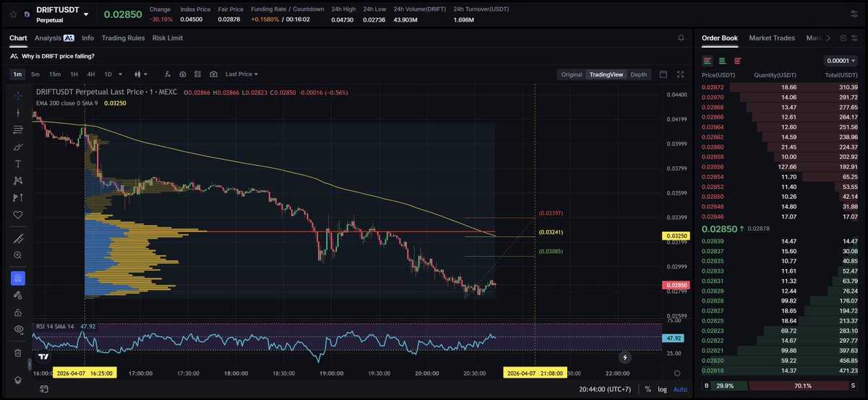Open the Last Price dropdown
The image size is (868, 400).
click(241, 74)
